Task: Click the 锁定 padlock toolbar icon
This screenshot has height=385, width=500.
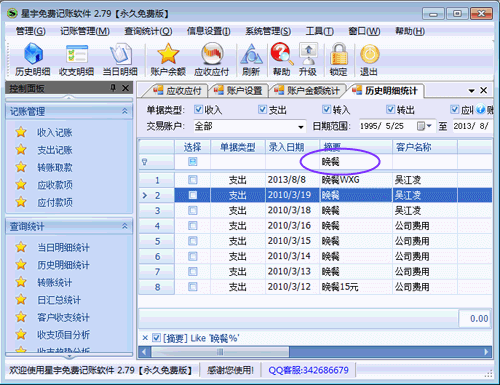Action: click(338, 59)
